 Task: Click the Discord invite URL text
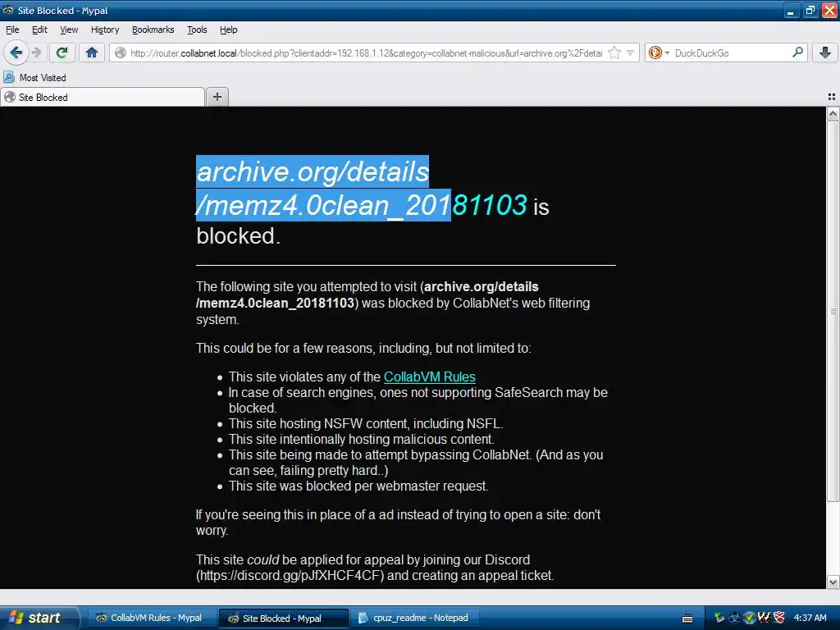[291, 576]
